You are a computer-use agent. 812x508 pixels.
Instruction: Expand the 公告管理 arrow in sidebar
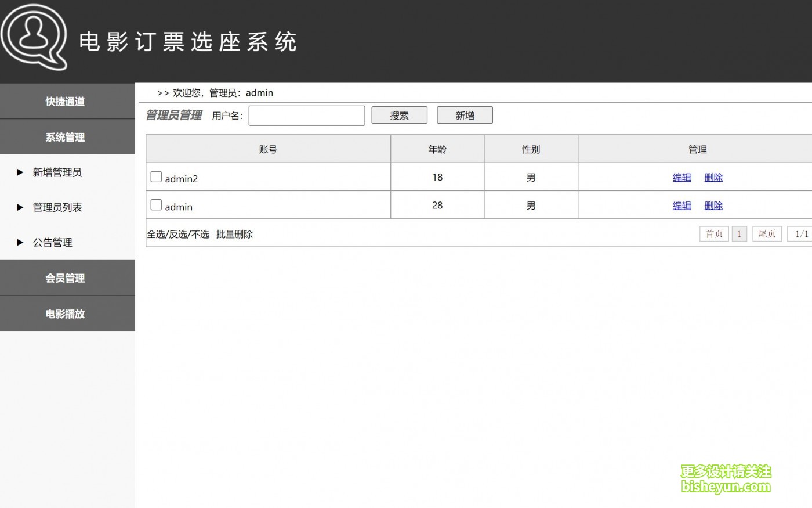point(20,243)
